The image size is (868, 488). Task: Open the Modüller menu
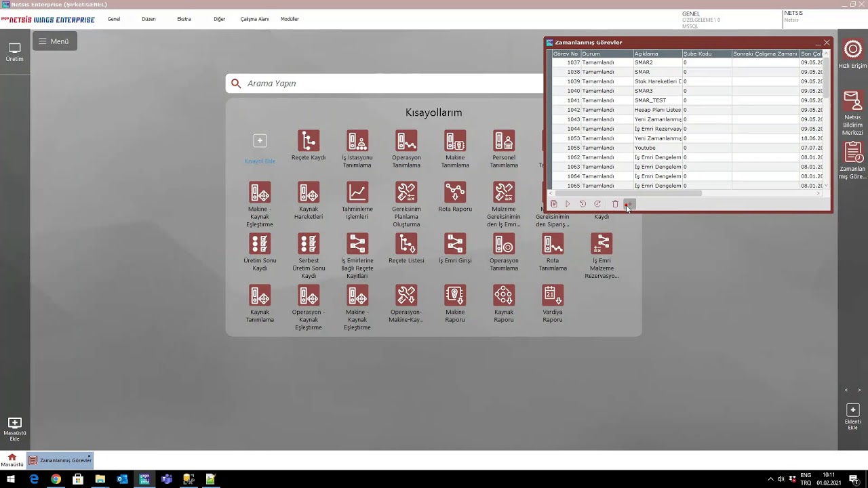tap(290, 19)
